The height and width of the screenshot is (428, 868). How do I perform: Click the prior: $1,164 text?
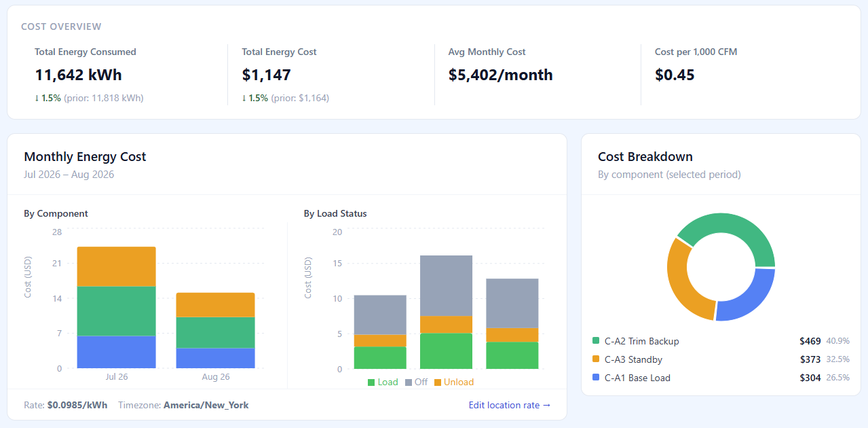[x=300, y=98]
